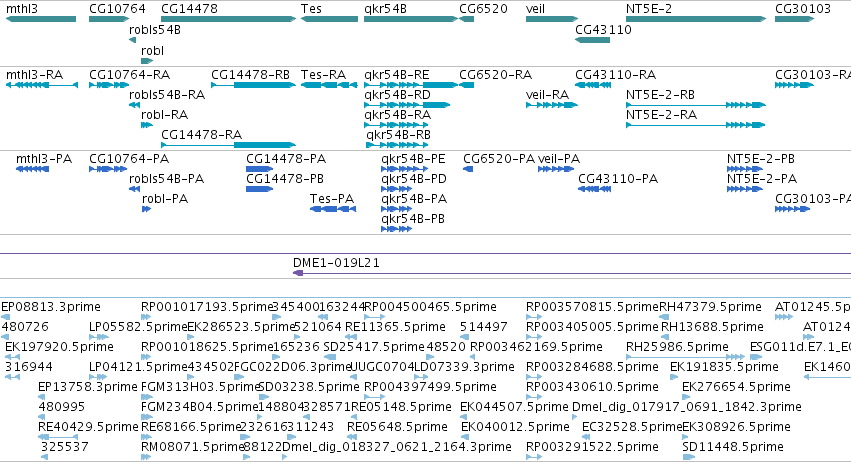Click the CG10764 gene glyph
Screen dimensions: 851x462
click(x=109, y=19)
